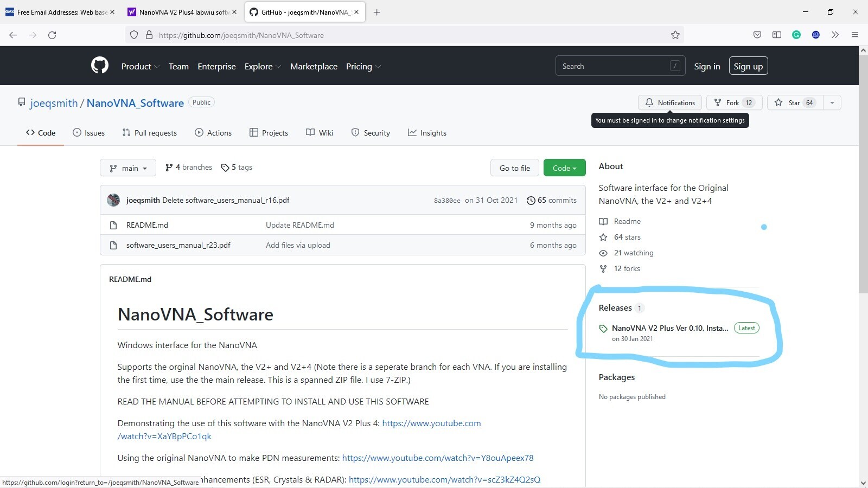Open the main branch selector dropdown
Viewport: 868px width, 488px height.
tap(128, 168)
